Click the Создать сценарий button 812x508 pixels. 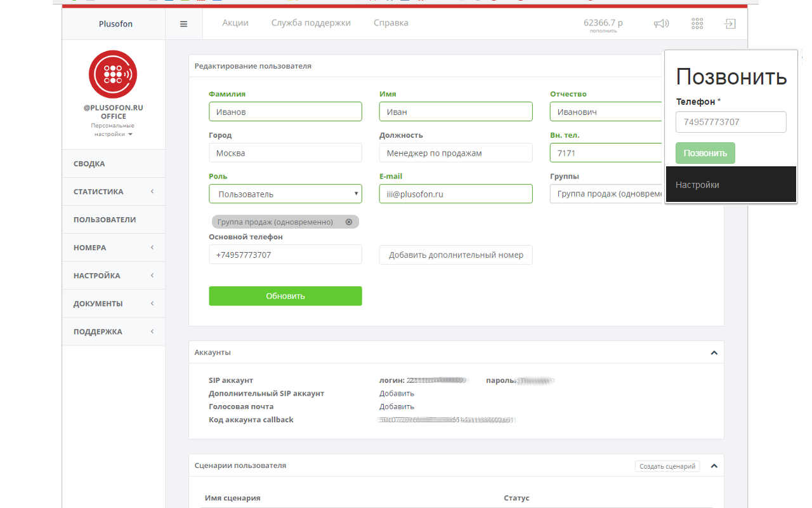point(667,466)
